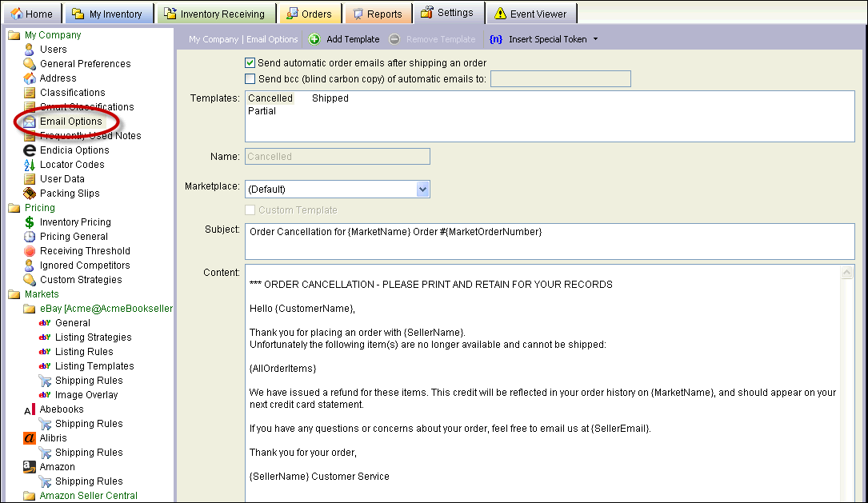Click the User Data list icon
Viewport: 868px width, 503px height.
pyautogui.click(x=30, y=179)
